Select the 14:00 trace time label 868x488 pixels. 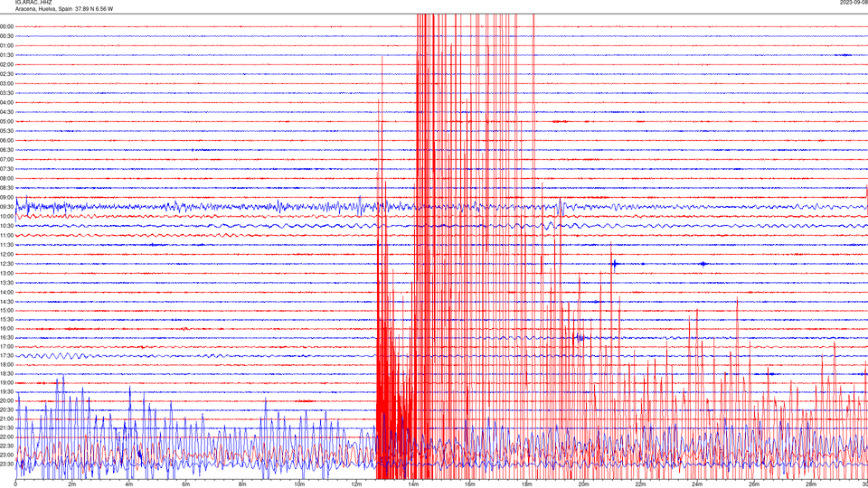tap(6, 292)
